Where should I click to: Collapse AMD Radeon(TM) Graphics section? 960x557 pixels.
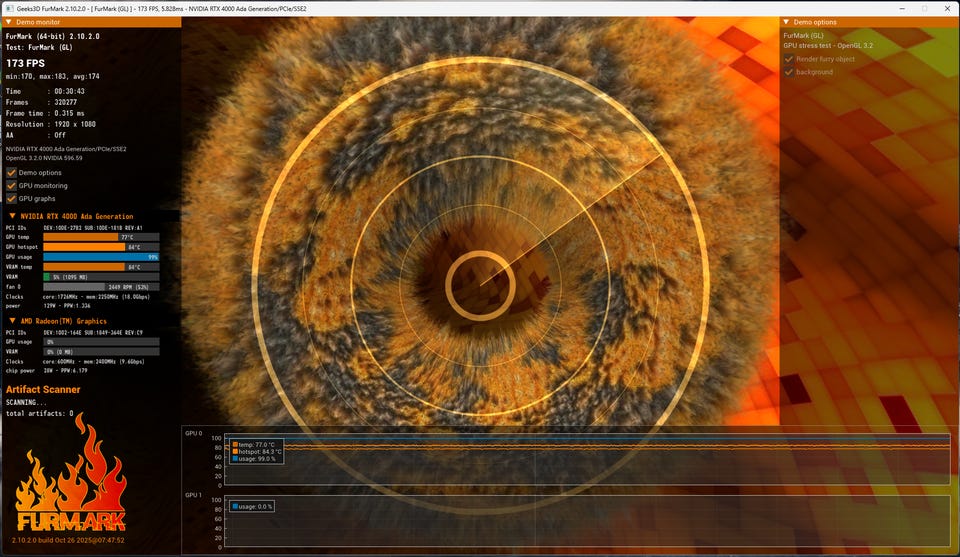point(12,321)
